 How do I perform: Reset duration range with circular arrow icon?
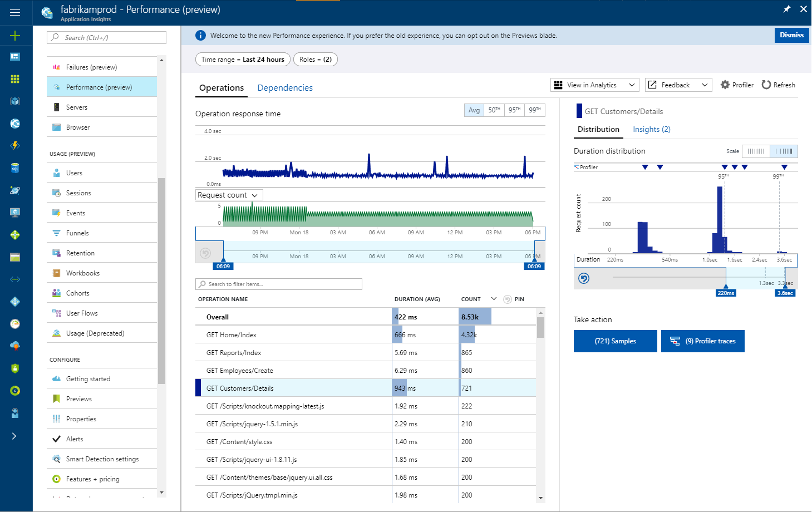tap(584, 278)
